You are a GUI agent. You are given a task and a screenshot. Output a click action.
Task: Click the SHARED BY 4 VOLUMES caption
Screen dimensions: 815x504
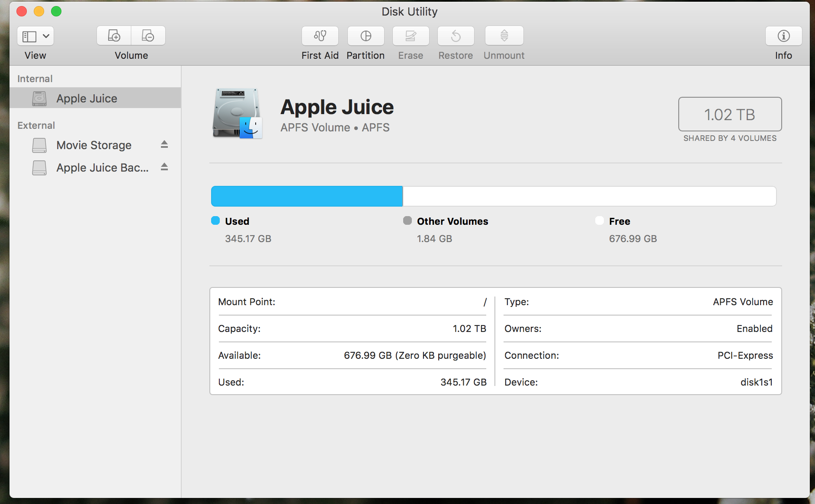[x=730, y=138]
